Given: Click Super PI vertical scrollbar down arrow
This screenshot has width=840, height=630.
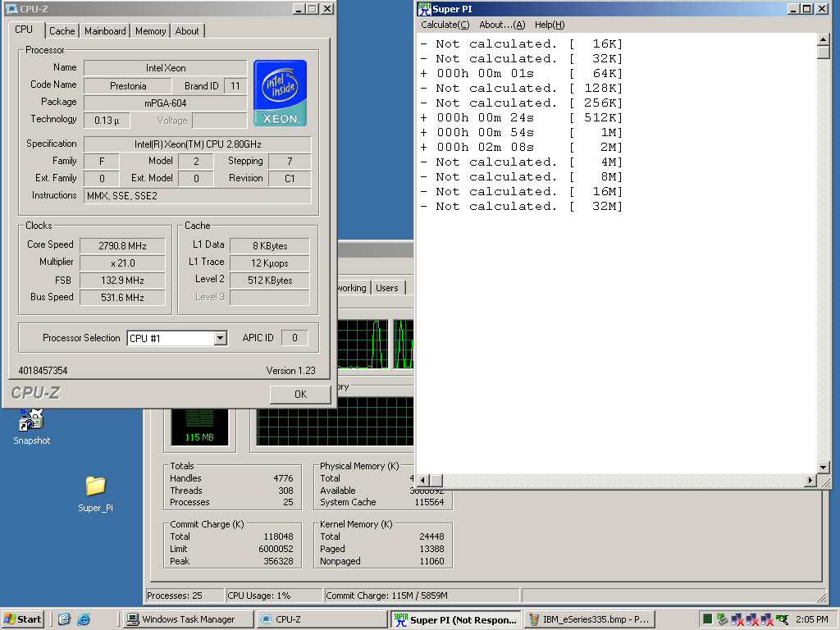Looking at the screenshot, I should 824,467.
